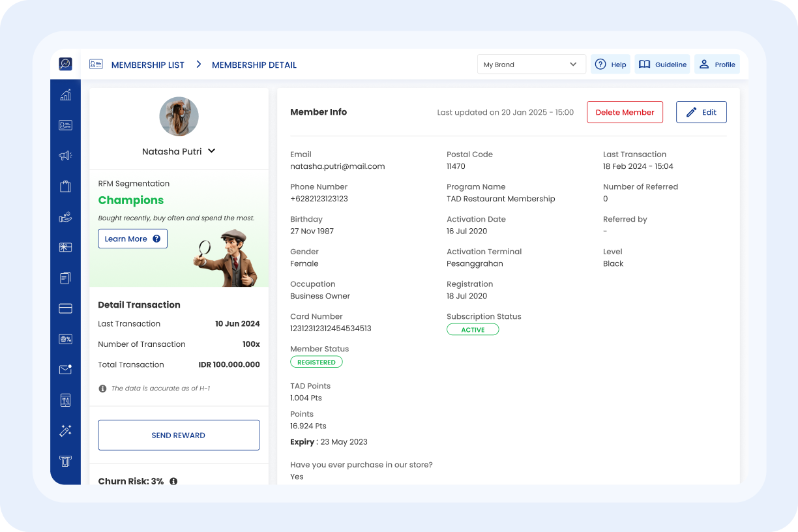This screenshot has height=532, width=798.
Task: Click the Champions segmentation heading
Action: click(131, 200)
